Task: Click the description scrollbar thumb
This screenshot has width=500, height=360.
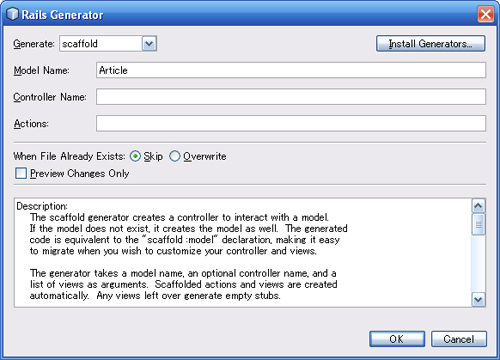Action: (x=478, y=225)
